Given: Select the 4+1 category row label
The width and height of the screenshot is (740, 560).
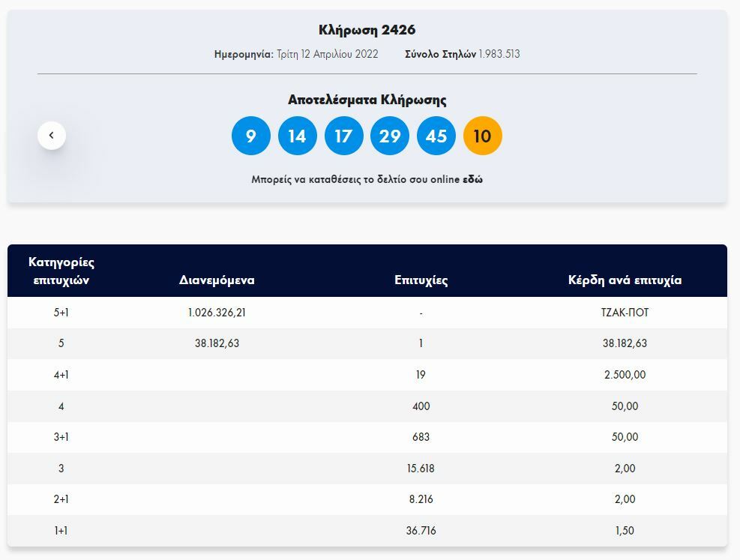Looking at the screenshot, I should (61, 375).
